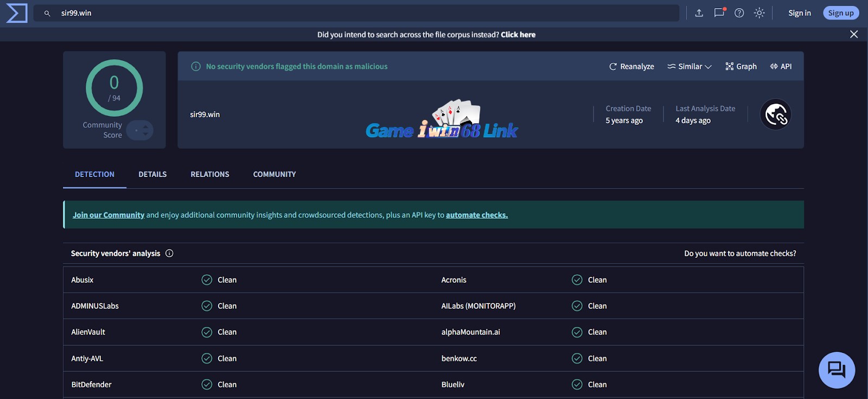Expand the Similar dropdown
The width and height of the screenshot is (868, 399).
(x=690, y=66)
